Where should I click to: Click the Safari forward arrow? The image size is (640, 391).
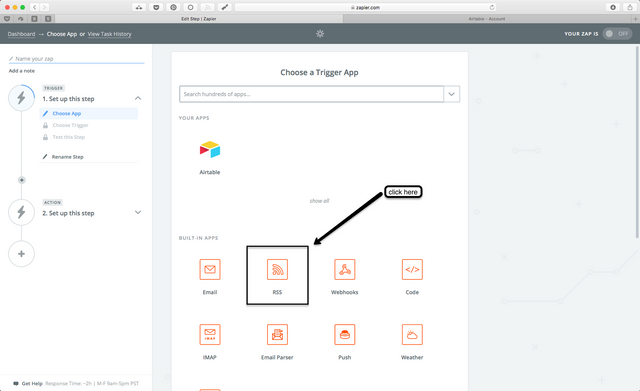click(x=44, y=7)
